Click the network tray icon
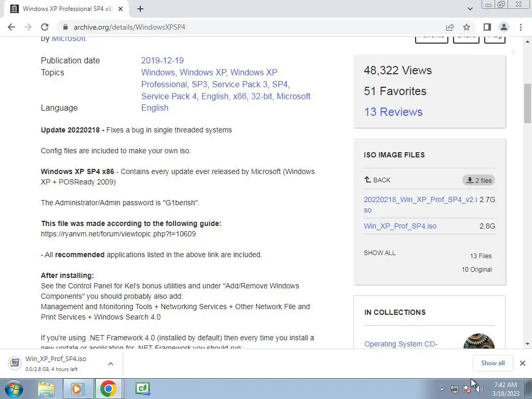The height and width of the screenshot is (399, 532). tap(455, 389)
